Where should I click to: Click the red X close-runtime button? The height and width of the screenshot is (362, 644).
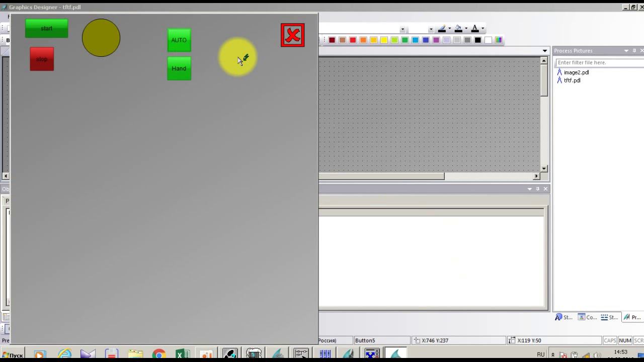pos(293,35)
